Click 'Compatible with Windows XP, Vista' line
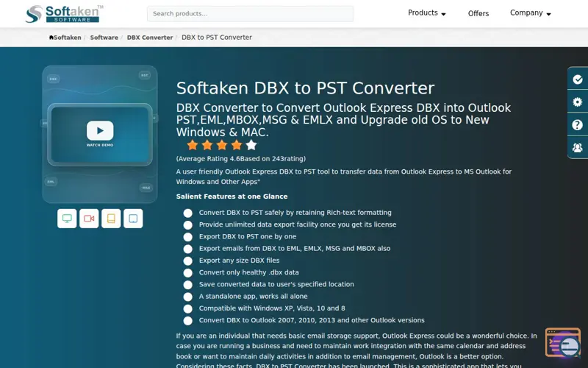Viewport: 588px width, 368px height. [272, 308]
